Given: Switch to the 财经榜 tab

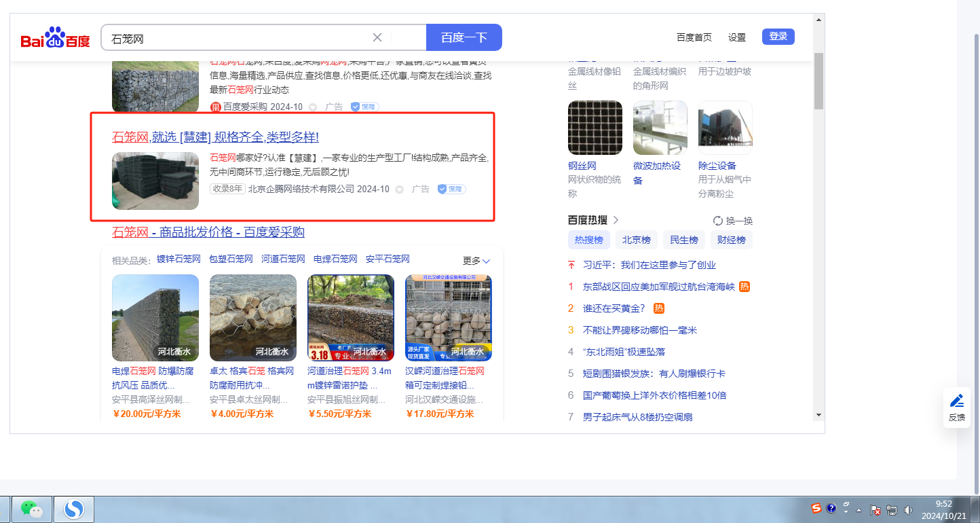Looking at the screenshot, I should coord(732,240).
